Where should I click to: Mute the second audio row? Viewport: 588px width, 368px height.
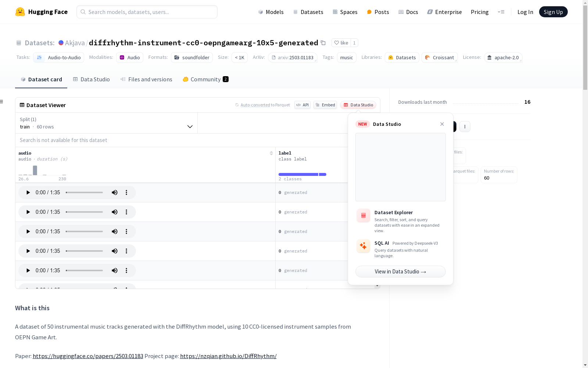115,212
